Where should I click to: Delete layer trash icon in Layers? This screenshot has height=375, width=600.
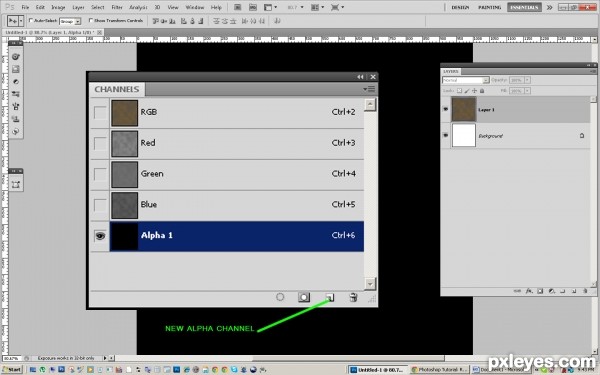[585, 291]
